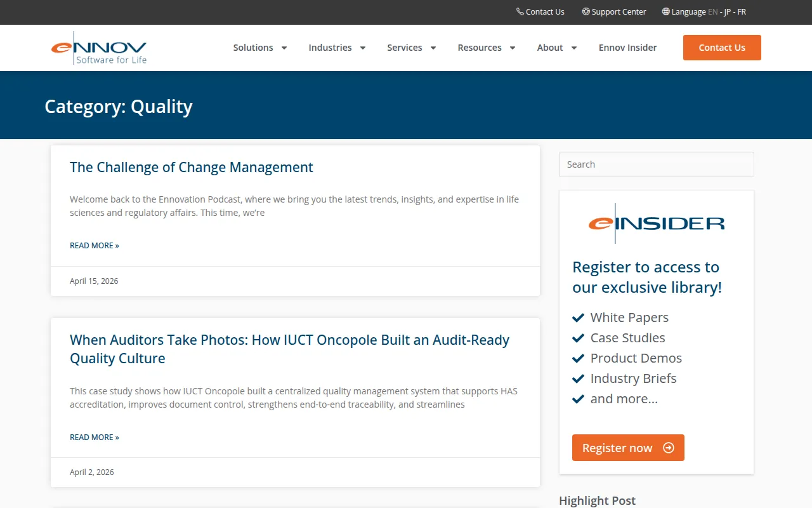Click the April 15, 2026 date text
This screenshot has width=812, height=508.
[x=94, y=281]
